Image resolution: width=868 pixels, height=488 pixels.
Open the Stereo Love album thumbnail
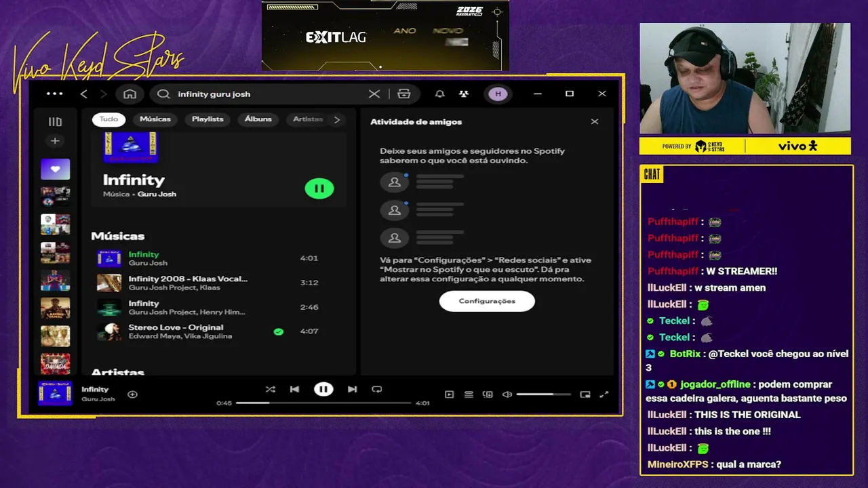point(109,331)
